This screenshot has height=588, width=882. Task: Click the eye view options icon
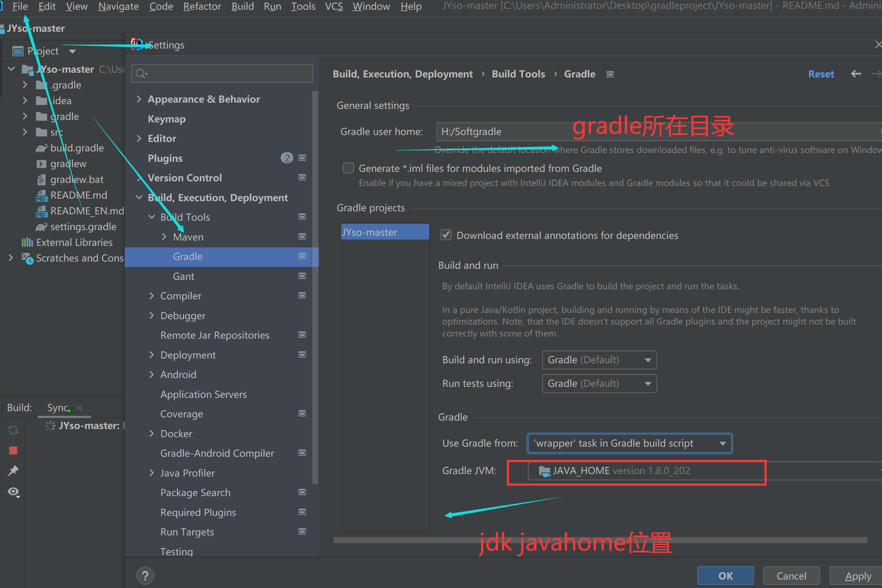(x=14, y=492)
